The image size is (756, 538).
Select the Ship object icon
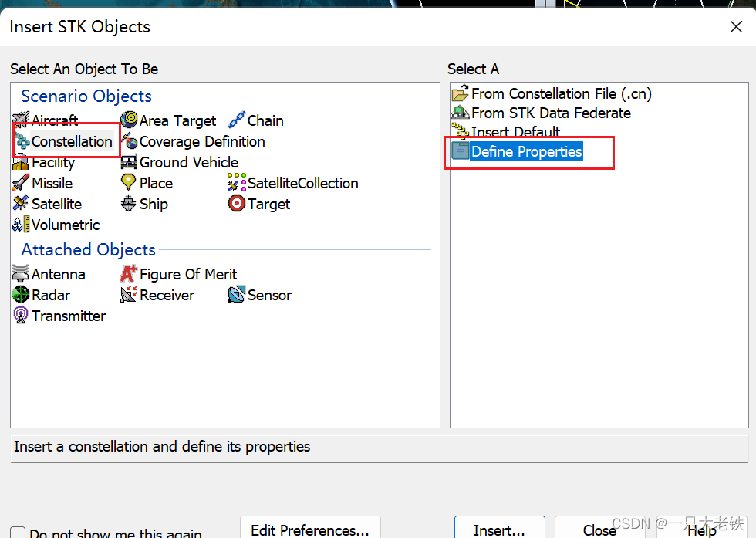[x=128, y=204]
